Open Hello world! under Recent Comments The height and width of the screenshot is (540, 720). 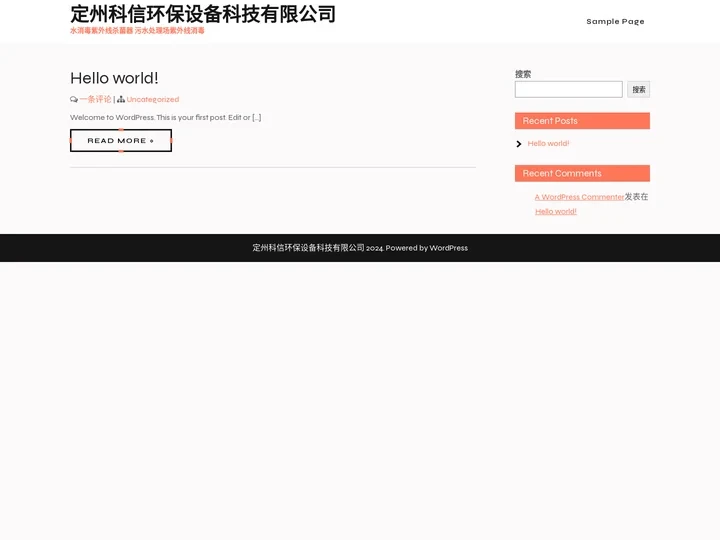click(x=556, y=212)
